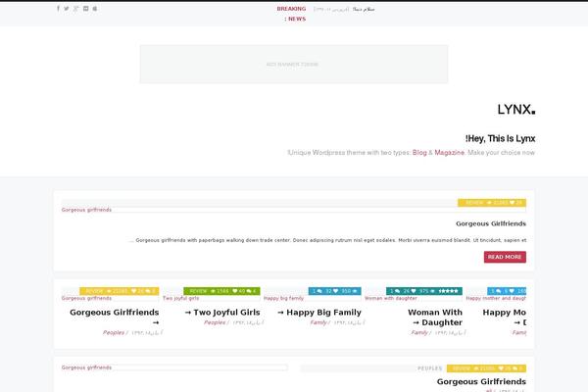Open the Family category under Happy Big Family
The height and width of the screenshot is (392, 588).
(318, 322)
